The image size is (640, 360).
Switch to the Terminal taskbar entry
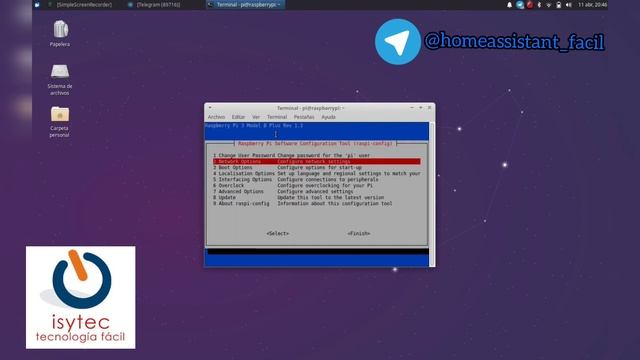[x=244, y=4]
